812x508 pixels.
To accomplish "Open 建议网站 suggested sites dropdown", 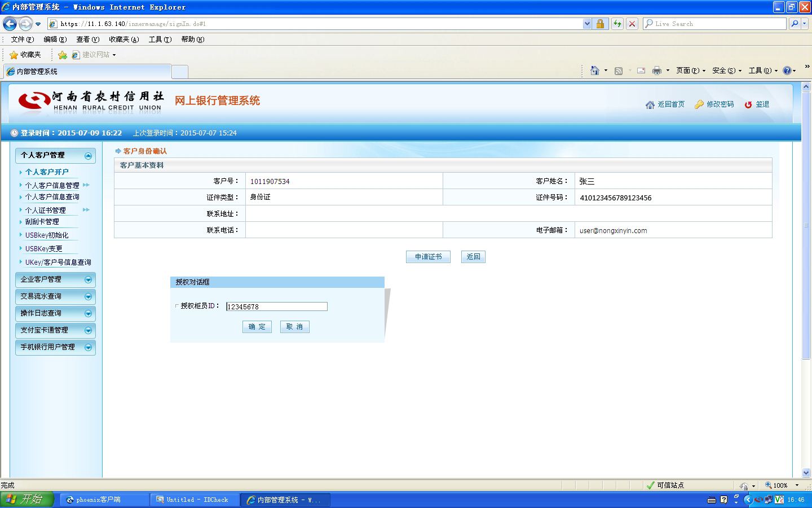I will (94, 55).
